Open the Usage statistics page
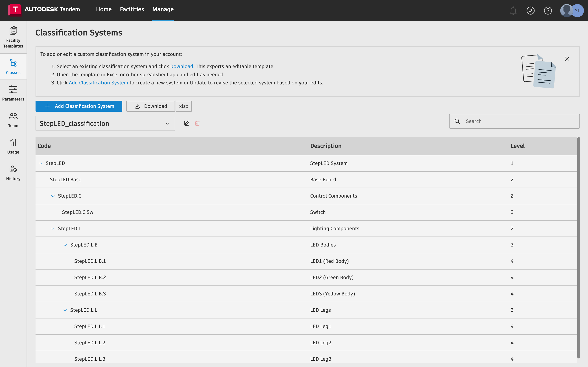The width and height of the screenshot is (588, 367). coord(13,146)
